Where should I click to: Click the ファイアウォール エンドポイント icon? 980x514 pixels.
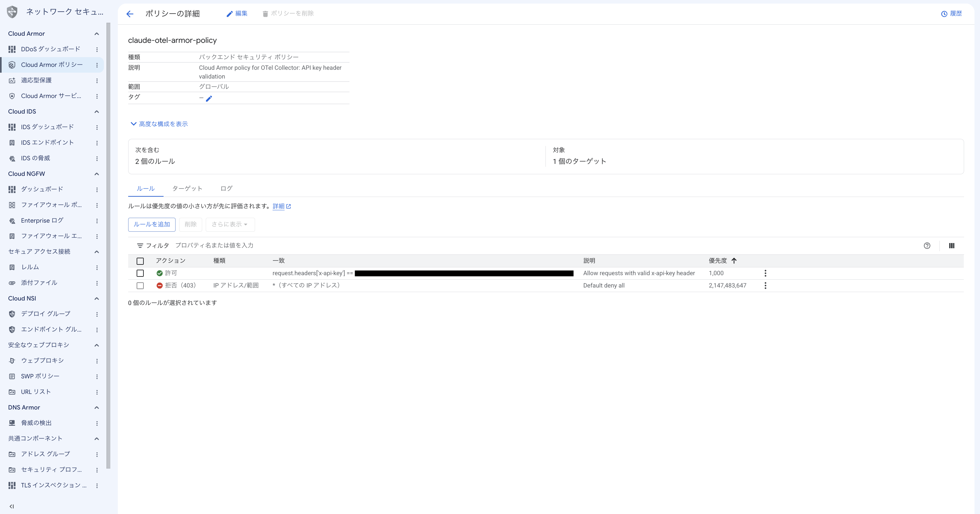pos(12,236)
